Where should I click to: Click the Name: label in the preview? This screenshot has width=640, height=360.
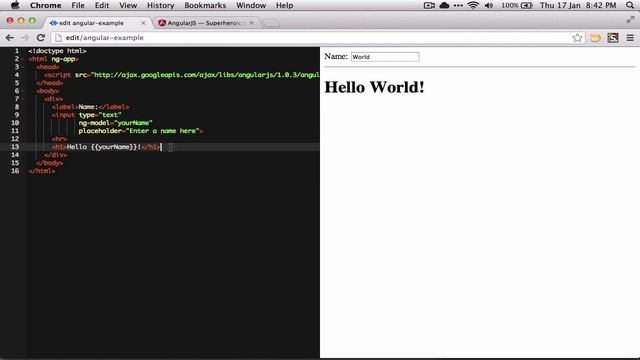click(x=336, y=56)
